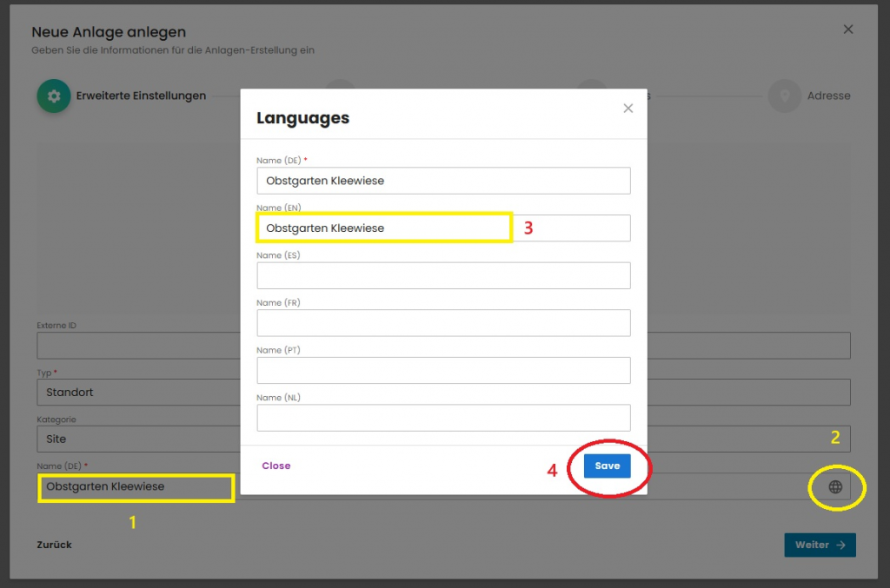The image size is (890, 588).
Task: Click into the Name (NL) field
Action: (443, 417)
